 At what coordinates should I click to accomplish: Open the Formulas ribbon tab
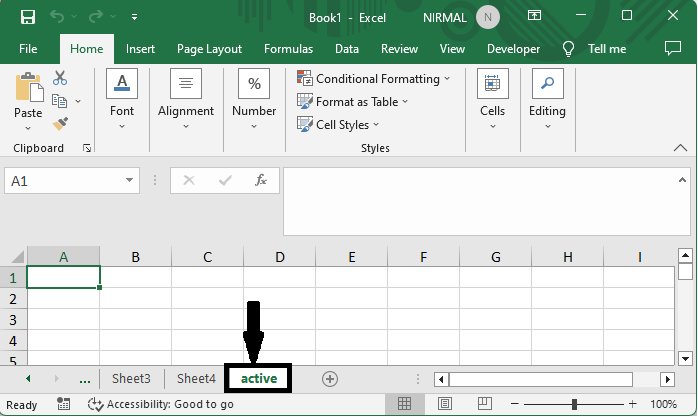[x=288, y=48]
